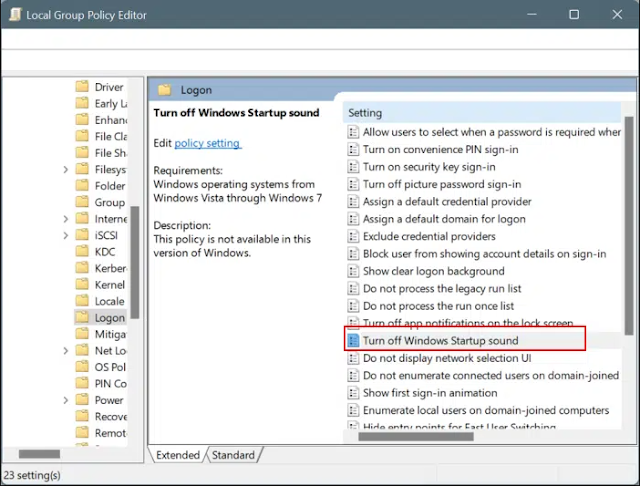Screen dimensions: 640x486
Task: Click the KDC folder icon
Action: [82, 251]
